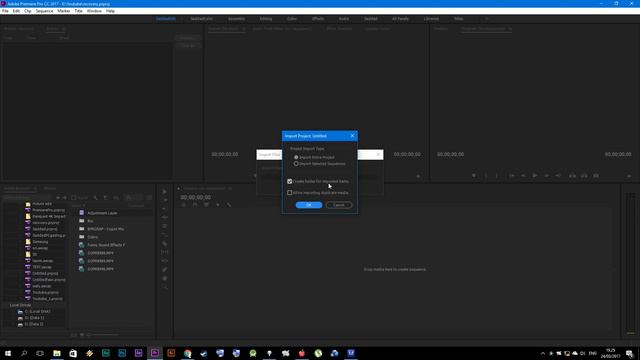Switch to the Editing workspace tab
The height and width of the screenshot is (360, 640).
(x=266, y=19)
